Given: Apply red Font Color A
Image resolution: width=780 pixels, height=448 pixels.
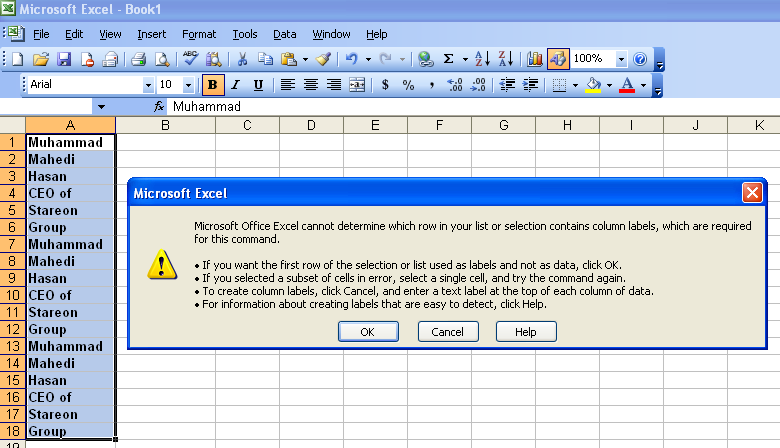Looking at the screenshot, I should click(x=627, y=85).
